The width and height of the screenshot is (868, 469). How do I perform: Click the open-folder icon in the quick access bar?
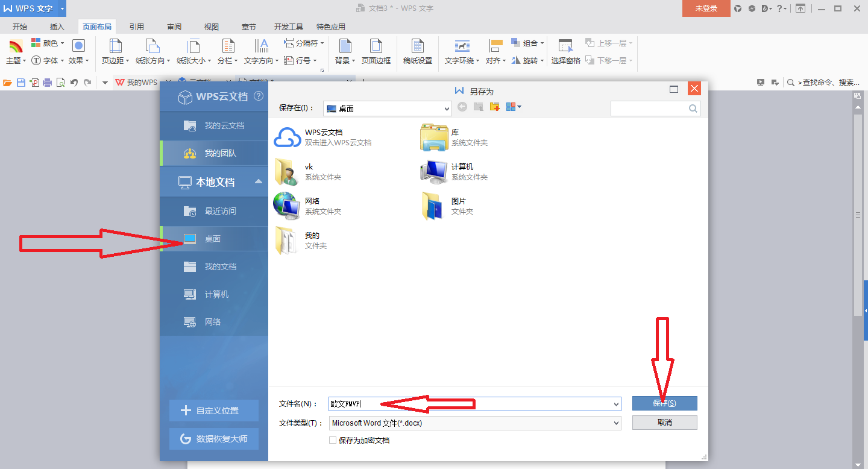(x=8, y=83)
